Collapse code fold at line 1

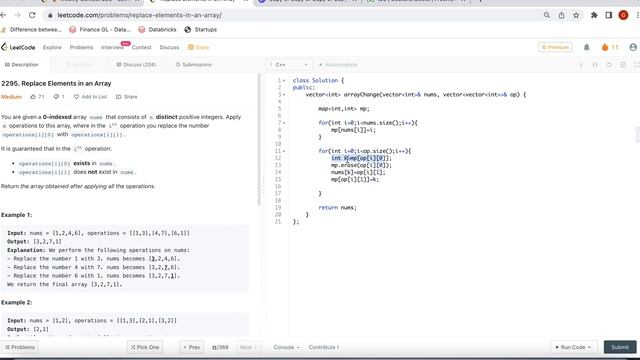284,80
